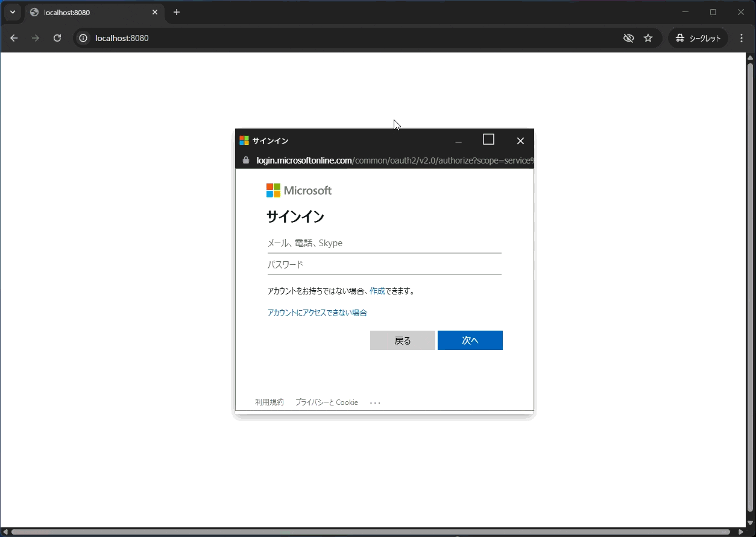756x537 pixels.
Task: Click the third-party cookies blocked eye icon
Action: [x=629, y=38]
